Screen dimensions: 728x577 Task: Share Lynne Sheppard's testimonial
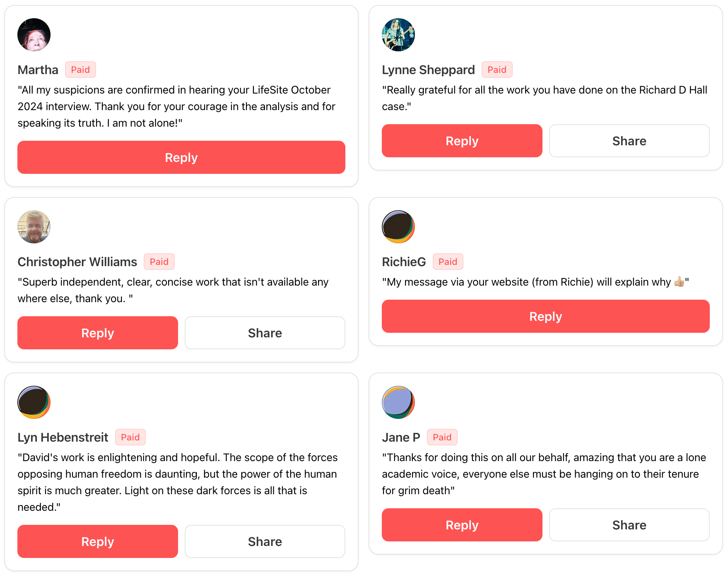(x=629, y=141)
